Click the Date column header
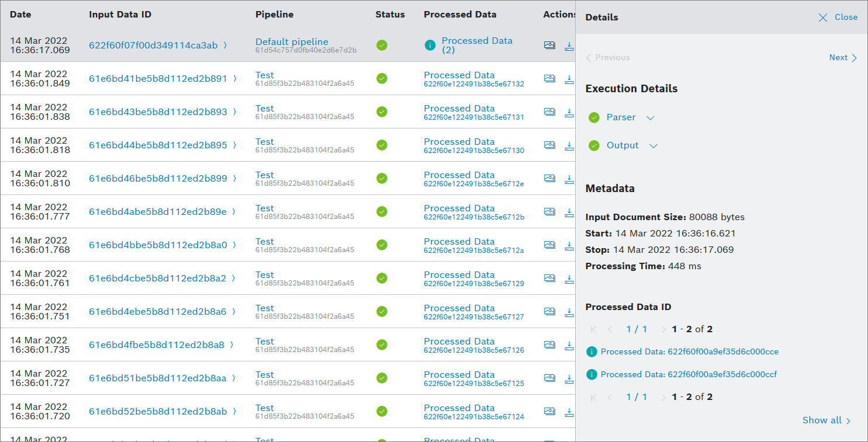868x442 pixels. (20, 15)
